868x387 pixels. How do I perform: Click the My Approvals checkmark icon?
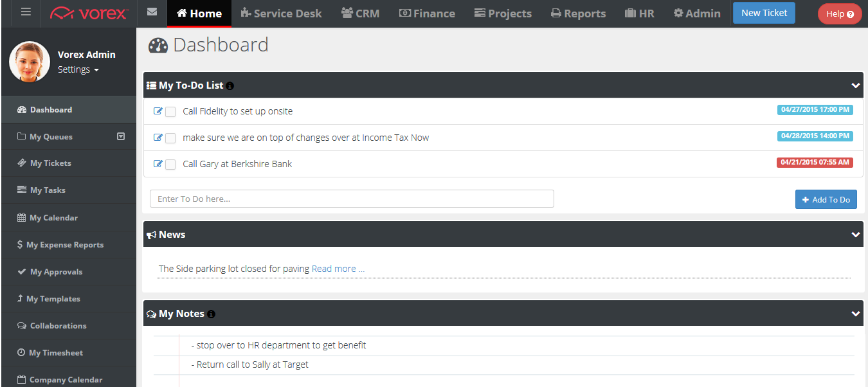[22, 272]
